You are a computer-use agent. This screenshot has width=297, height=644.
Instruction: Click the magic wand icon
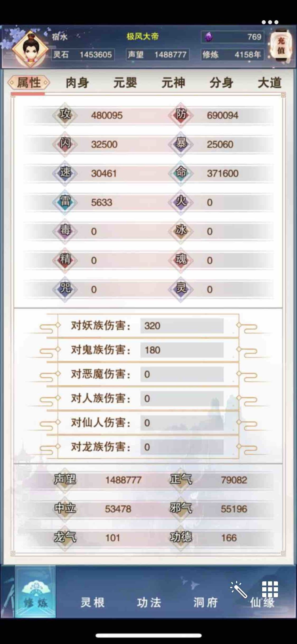pyautogui.click(x=238, y=589)
